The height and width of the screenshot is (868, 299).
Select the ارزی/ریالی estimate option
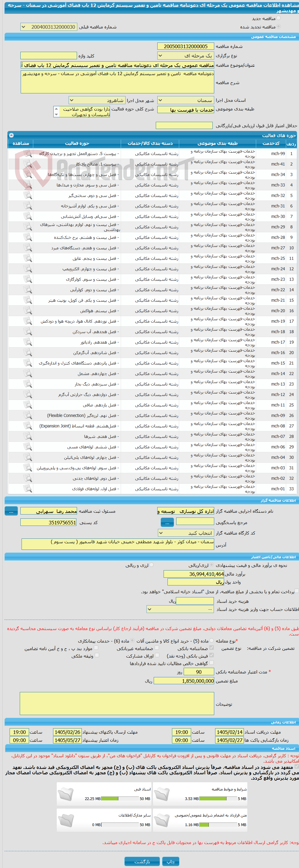coord(212,565)
